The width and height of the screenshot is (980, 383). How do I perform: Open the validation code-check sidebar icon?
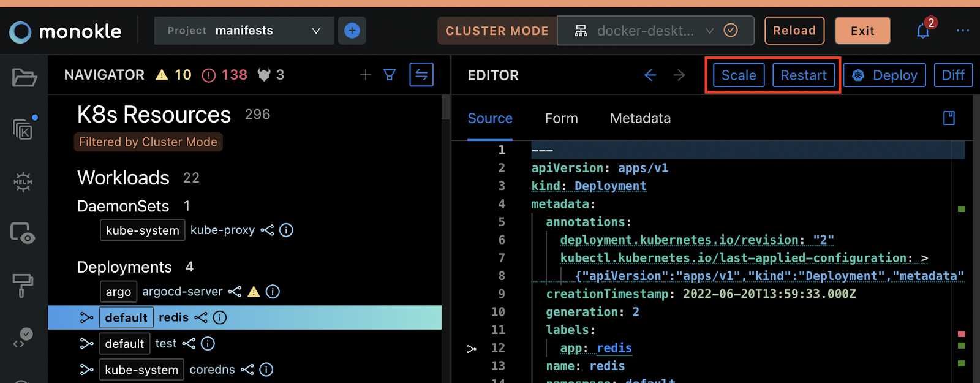point(23,338)
